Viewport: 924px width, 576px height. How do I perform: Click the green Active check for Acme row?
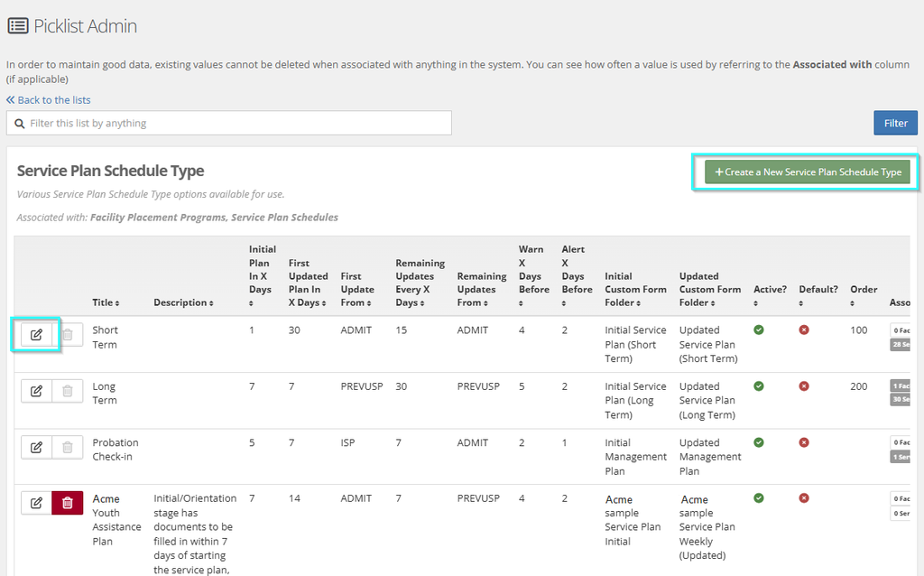coord(759,498)
